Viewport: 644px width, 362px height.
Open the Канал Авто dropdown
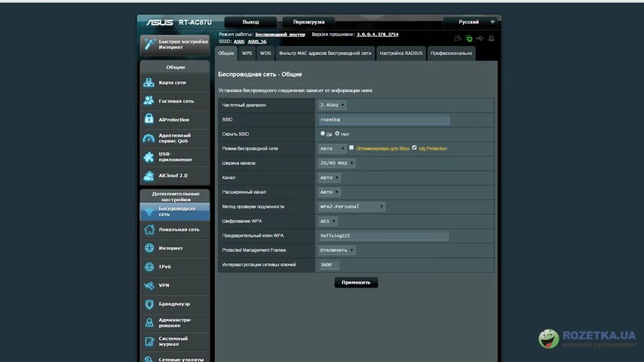tap(329, 178)
